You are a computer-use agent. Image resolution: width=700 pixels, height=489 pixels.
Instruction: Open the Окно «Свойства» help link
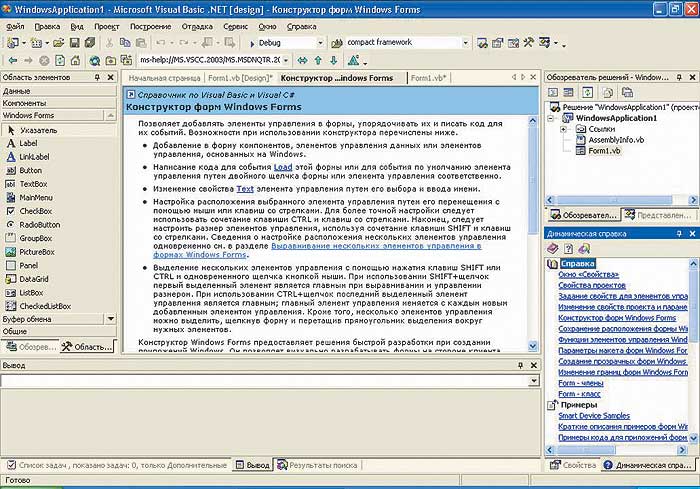point(588,275)
